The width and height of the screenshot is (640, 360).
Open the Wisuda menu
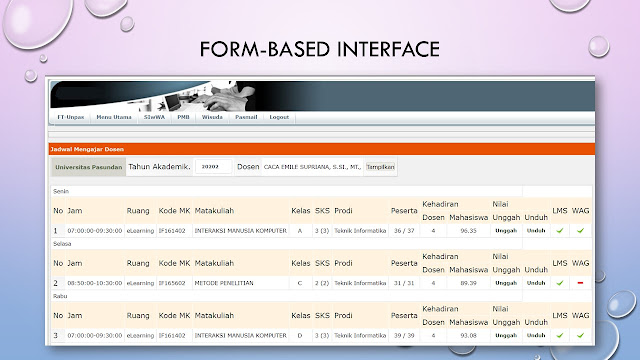212,117
